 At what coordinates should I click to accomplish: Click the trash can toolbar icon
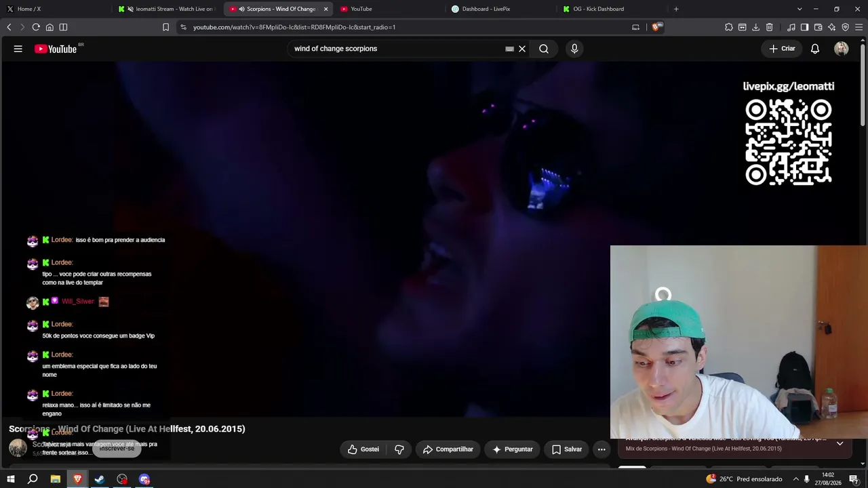(x=770, y=27)
